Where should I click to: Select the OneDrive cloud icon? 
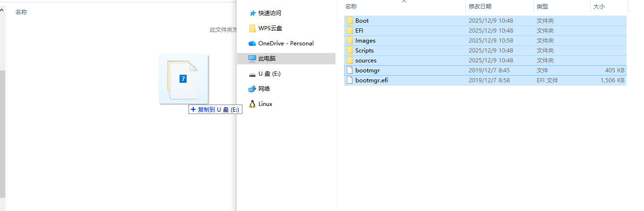pyautogui.click(x=252, y=44)
